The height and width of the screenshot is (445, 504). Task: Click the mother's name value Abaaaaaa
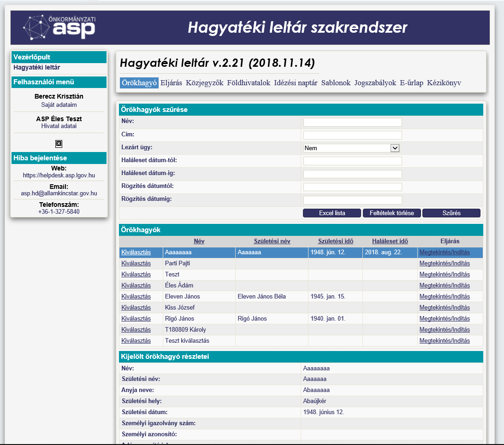click(316, 390)
